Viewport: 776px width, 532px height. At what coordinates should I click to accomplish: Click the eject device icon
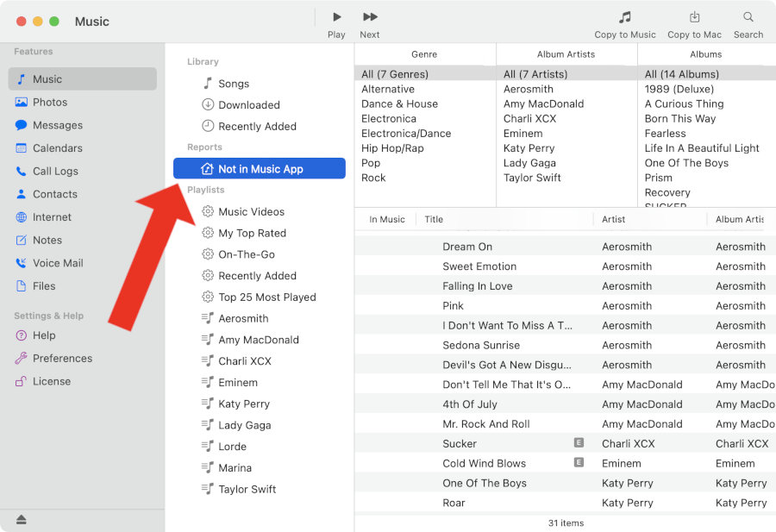coord(21,519)
